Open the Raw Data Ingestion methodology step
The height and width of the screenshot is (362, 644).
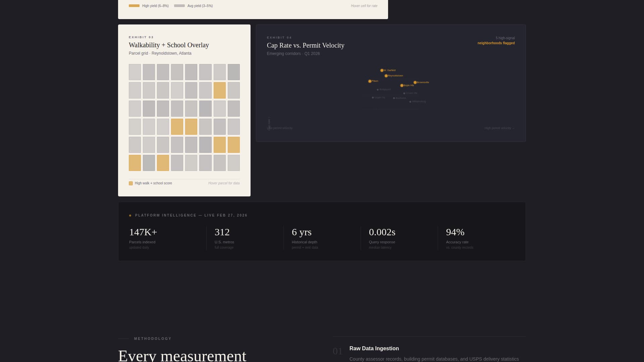374,349
